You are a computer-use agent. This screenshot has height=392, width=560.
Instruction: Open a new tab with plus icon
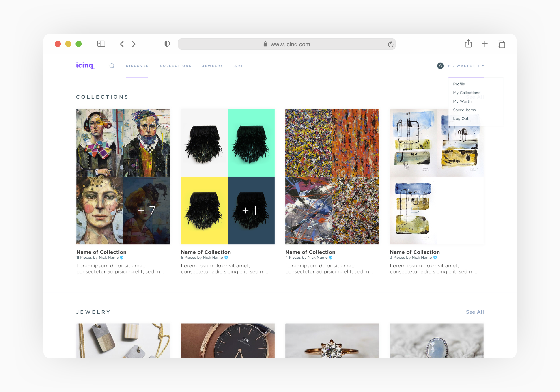(484, 44)
